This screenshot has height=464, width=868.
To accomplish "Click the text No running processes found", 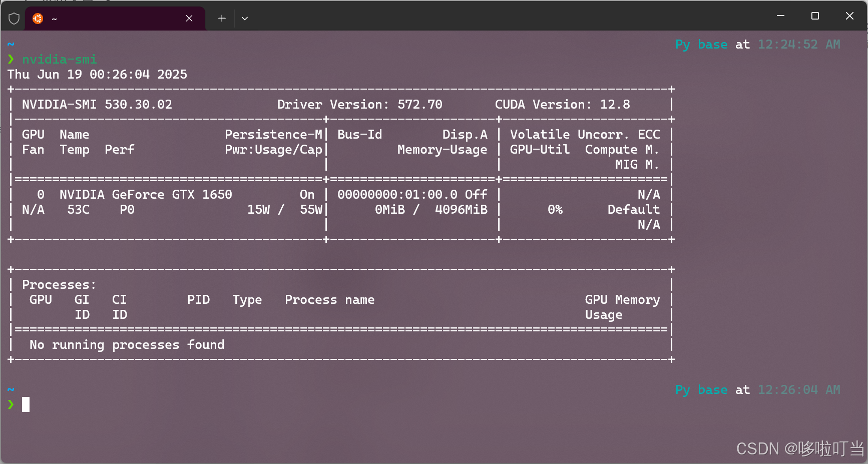I will (126, 344).
